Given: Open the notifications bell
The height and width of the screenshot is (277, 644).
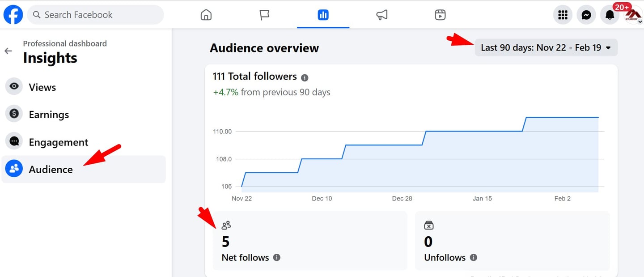Looking at the screenshot, I should (x=610, y=15).
